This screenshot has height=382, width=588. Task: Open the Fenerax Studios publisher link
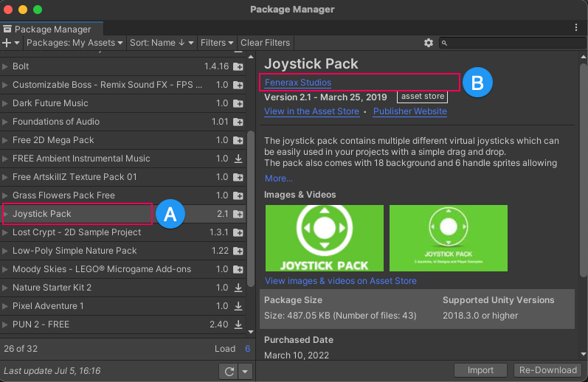coord(298,83)
